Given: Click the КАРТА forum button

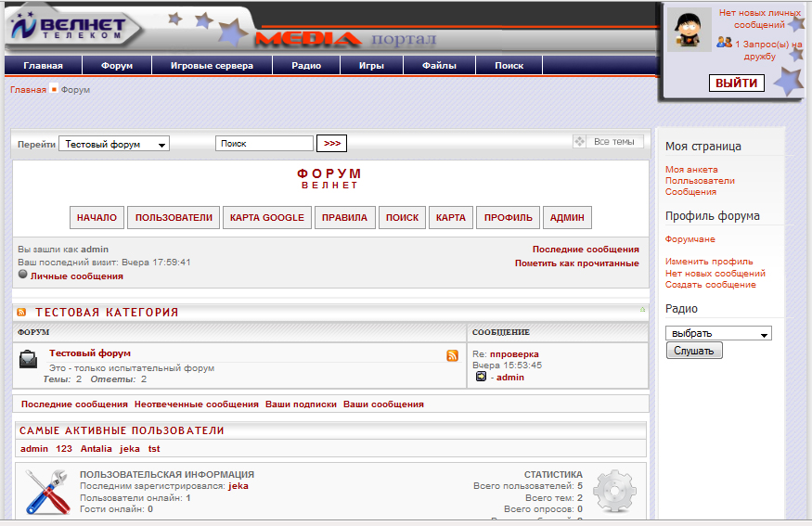Looking at the screenshot, I should pos(450,217).
